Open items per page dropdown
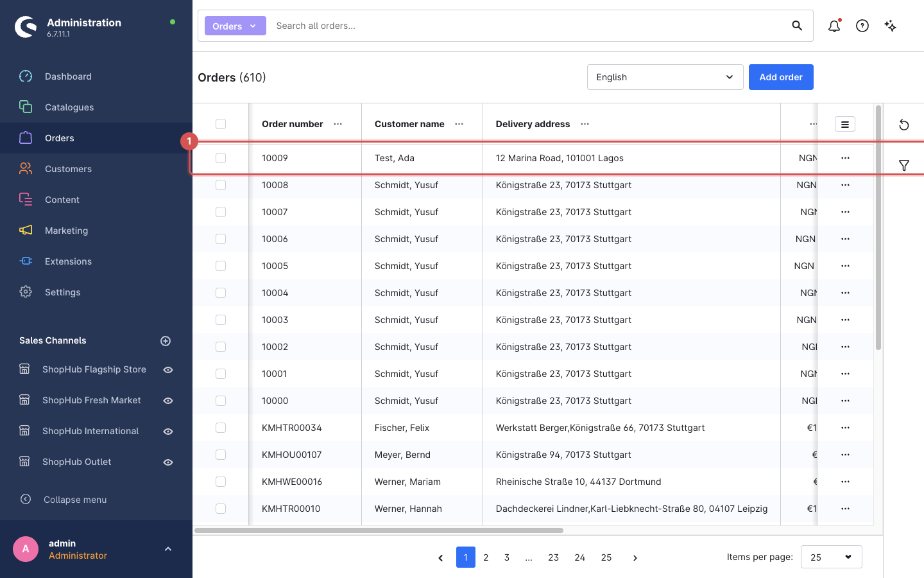924x578 pixels. click(831, 557)
